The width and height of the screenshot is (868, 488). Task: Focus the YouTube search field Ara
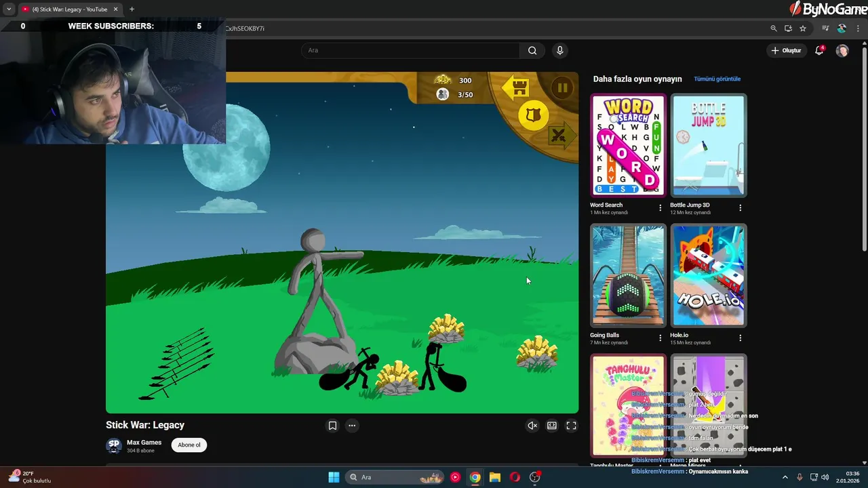click(410, 50)
